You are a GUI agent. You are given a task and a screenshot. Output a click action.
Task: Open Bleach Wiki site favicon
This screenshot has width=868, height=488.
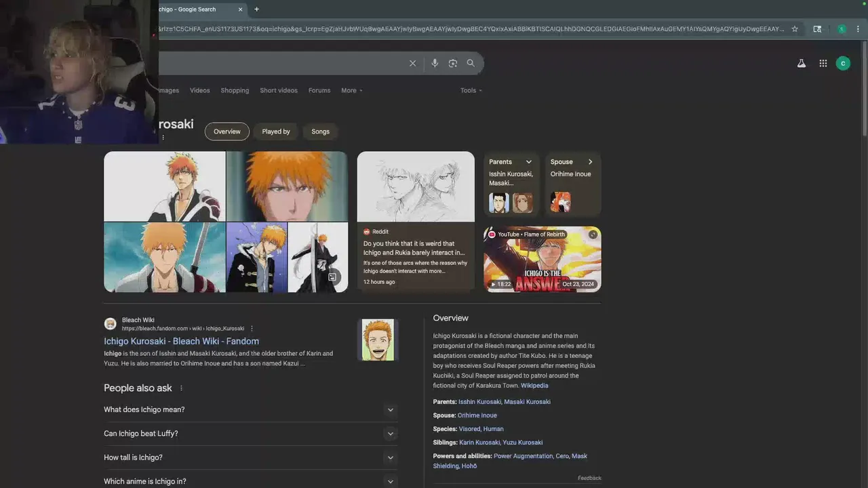coord(110,324)
